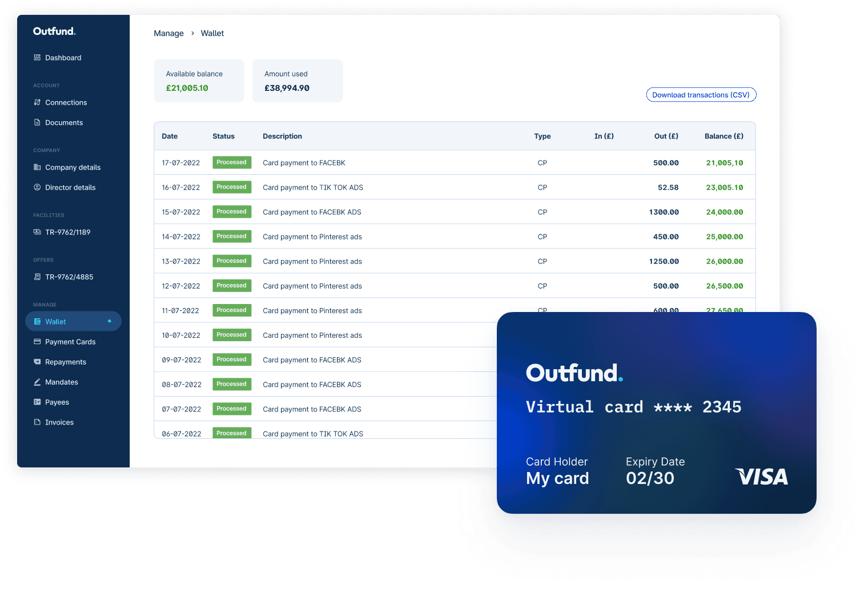Screen dimensions: 868x592
Task: Open Documents from the Account section
Action: 64,122
